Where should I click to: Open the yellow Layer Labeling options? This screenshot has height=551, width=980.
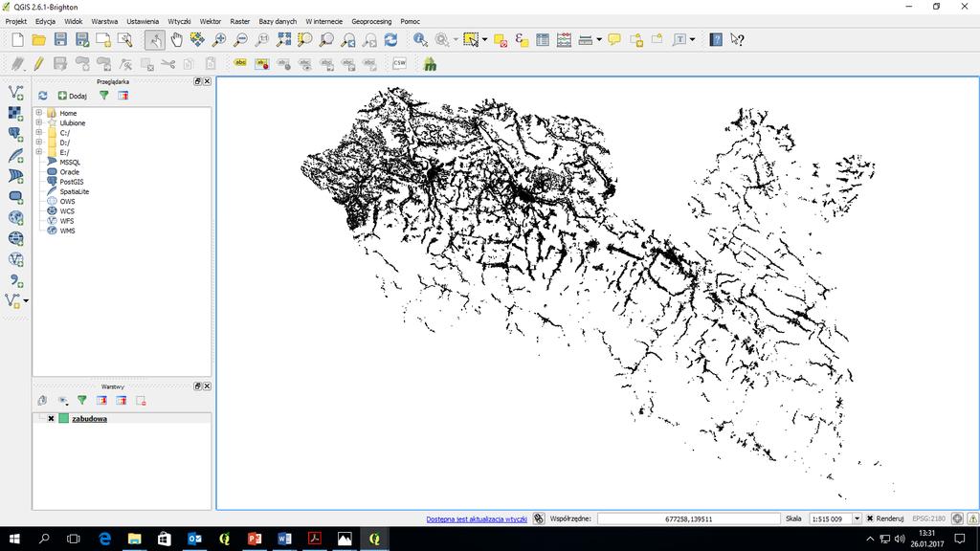[x=240, y=64]
